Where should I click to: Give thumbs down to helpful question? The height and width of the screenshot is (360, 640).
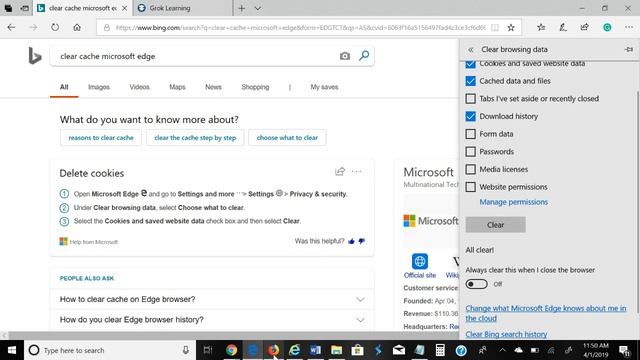tap(361, 241)
